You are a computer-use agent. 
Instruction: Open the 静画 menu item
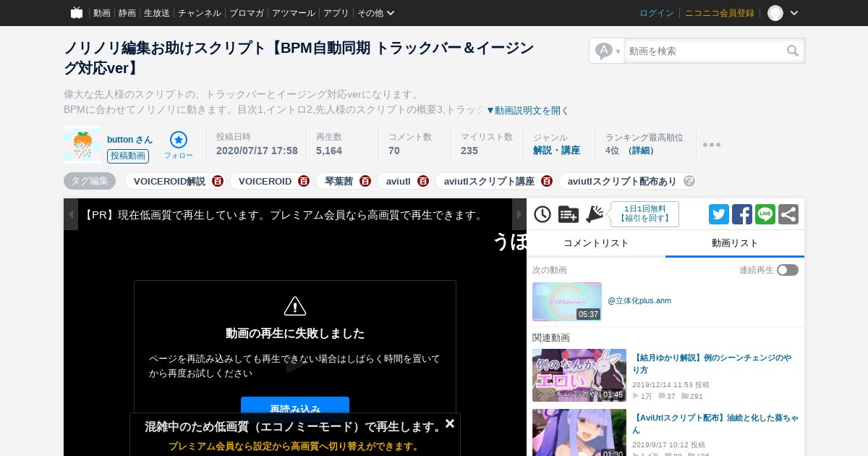(127, 13)
